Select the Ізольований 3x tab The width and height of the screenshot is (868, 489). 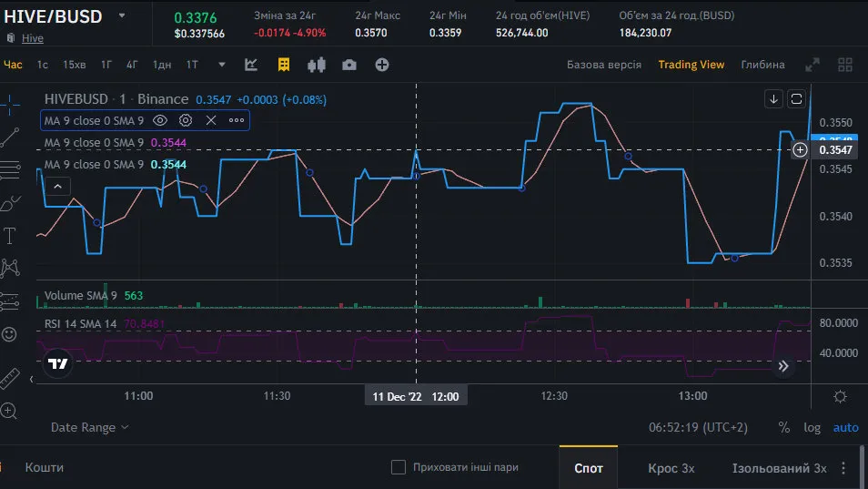coord(779,468)
